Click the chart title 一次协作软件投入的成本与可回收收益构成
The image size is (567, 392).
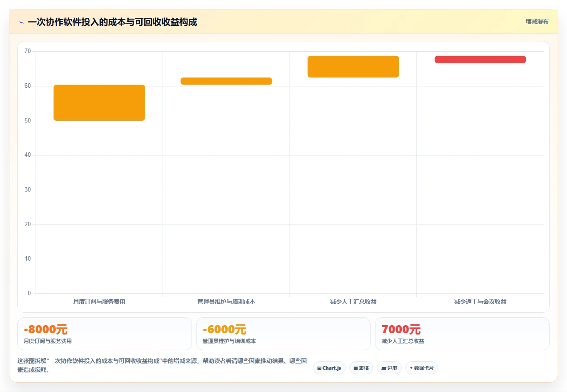[x=112, y=22]
